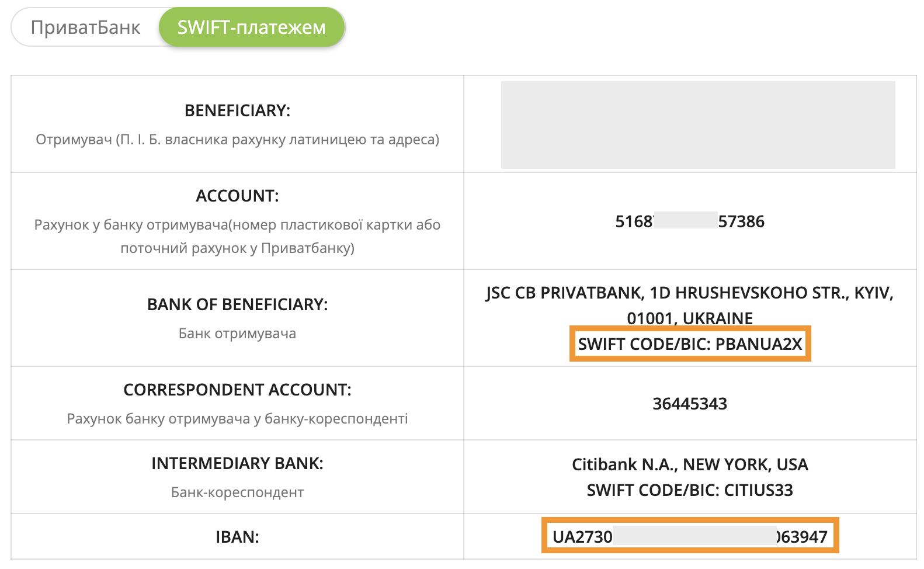Click the Банк-кореспондент subtitle
The width and height of the screenshot is (924, 569).
[237, 492]
